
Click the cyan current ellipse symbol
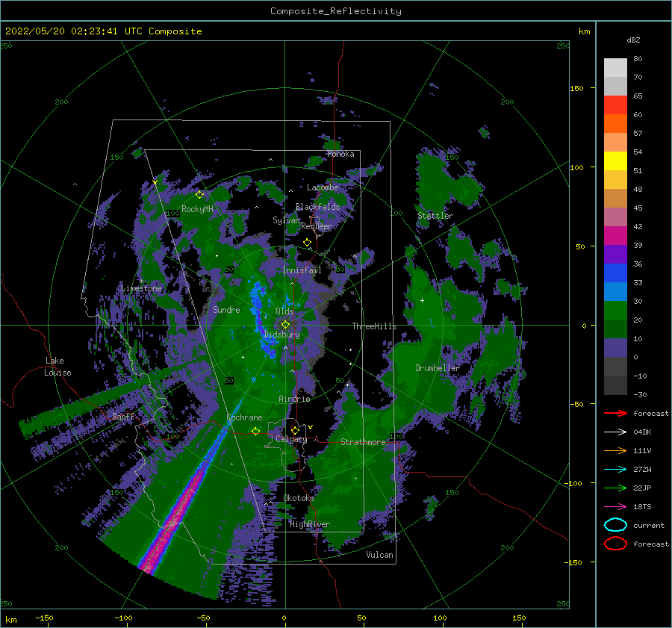pyautogui.click(x=615, y=525)
